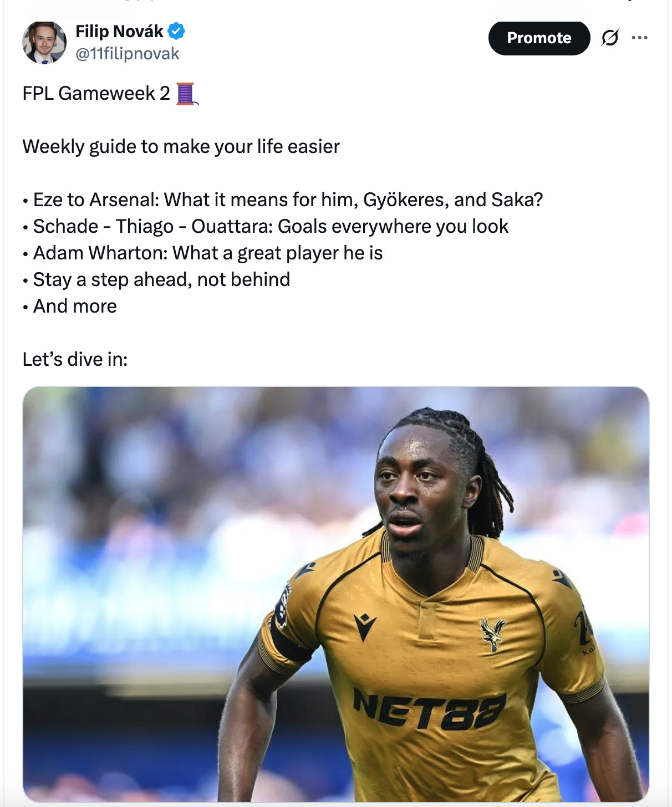Click the 'Stay a step ahead' bullet line

pos(156,280)
